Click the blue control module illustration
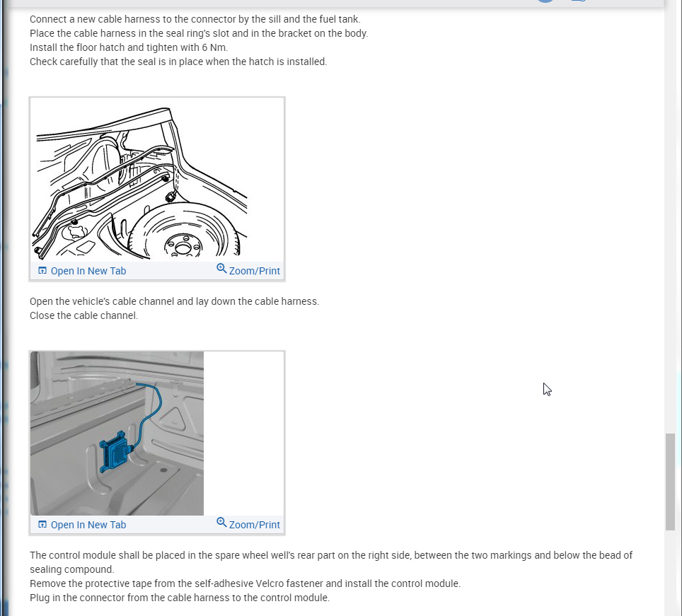Viewport: 682px width, 616px height. point(117,434)
